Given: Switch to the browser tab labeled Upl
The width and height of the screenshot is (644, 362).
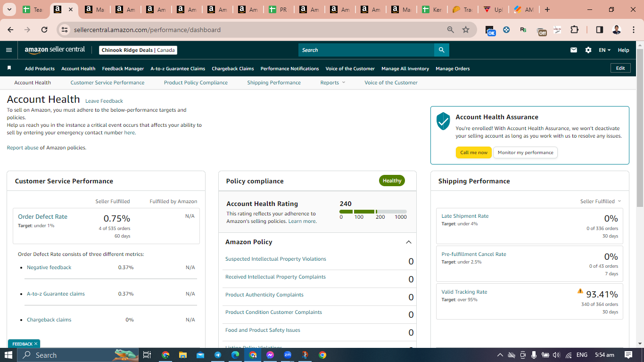Looking at the screenshot, I should tap(493, 9).
